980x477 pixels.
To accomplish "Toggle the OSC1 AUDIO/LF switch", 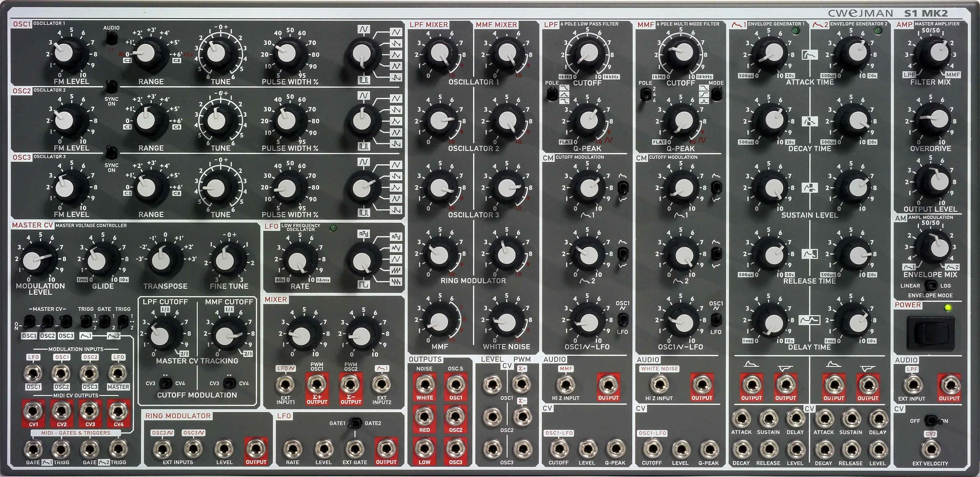I will [x=112, y=38].
